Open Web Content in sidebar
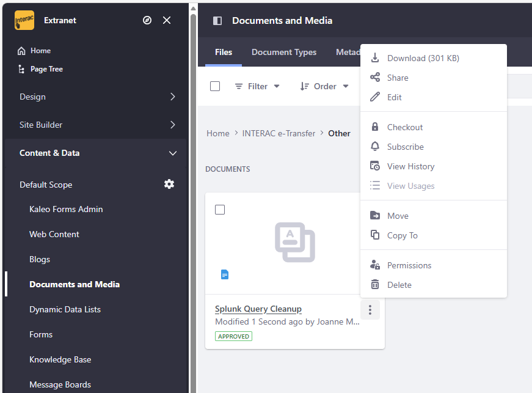Screen dimensions: 532x393 click(54, 234)
